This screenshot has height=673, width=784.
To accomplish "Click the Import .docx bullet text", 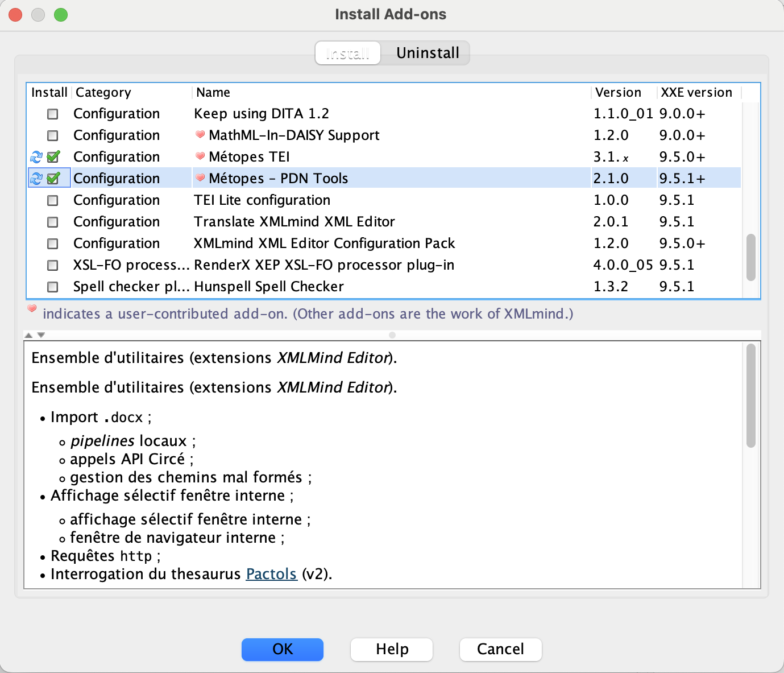I will (x=101, y=418).
